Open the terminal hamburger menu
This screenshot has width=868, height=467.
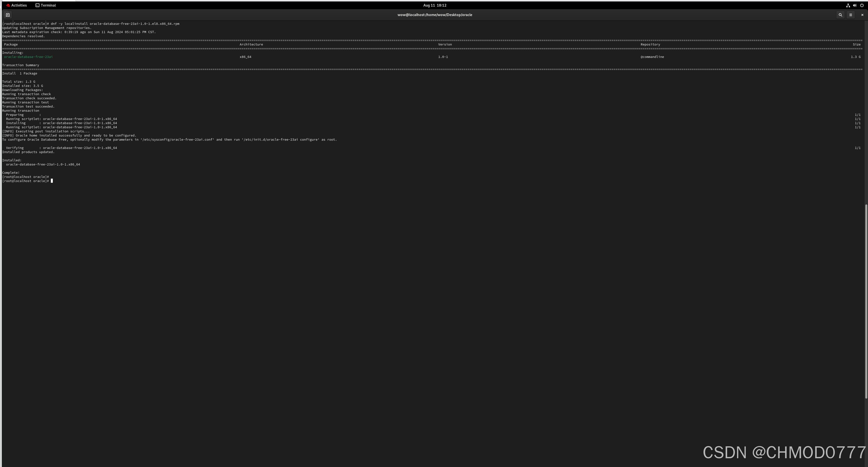click(850, 15)
